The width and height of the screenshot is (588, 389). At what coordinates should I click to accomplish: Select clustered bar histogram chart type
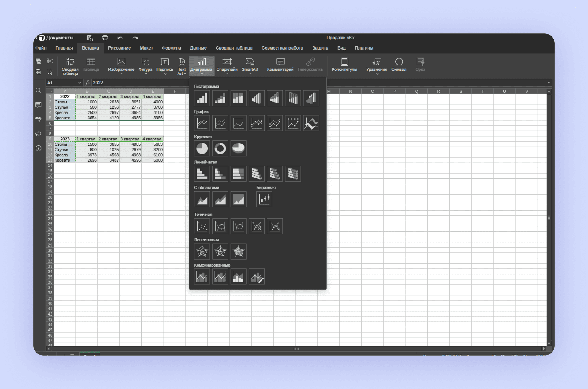[201, 98]
